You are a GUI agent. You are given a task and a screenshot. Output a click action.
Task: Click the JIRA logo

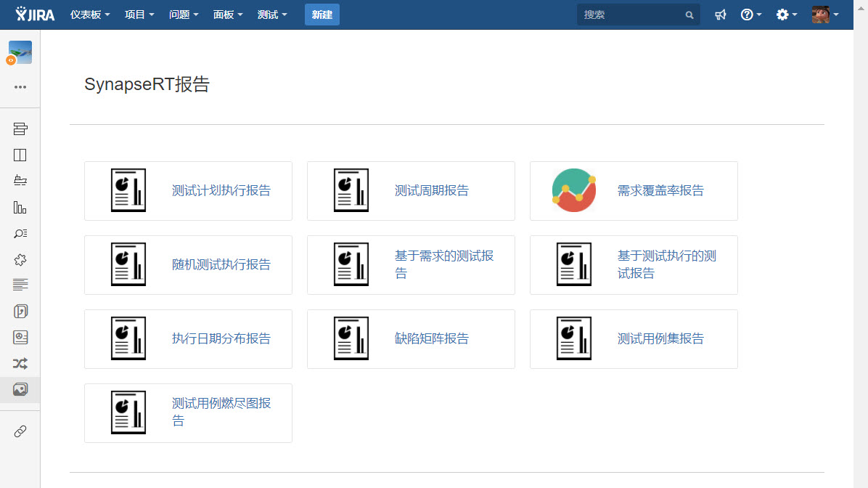coord(35,15)
